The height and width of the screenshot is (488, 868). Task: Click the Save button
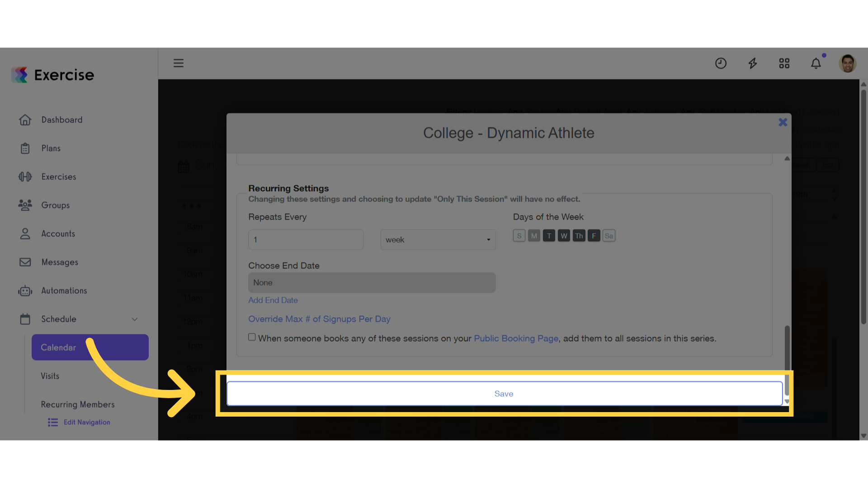[504, 394]
